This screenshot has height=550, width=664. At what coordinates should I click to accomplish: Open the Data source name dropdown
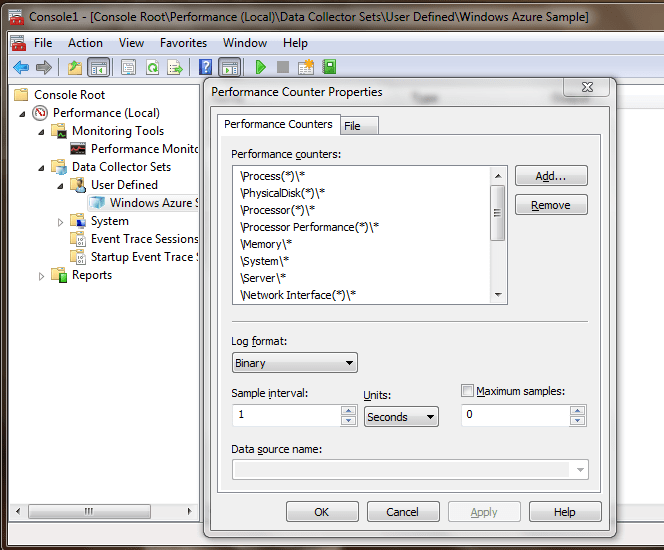[410, 470]
